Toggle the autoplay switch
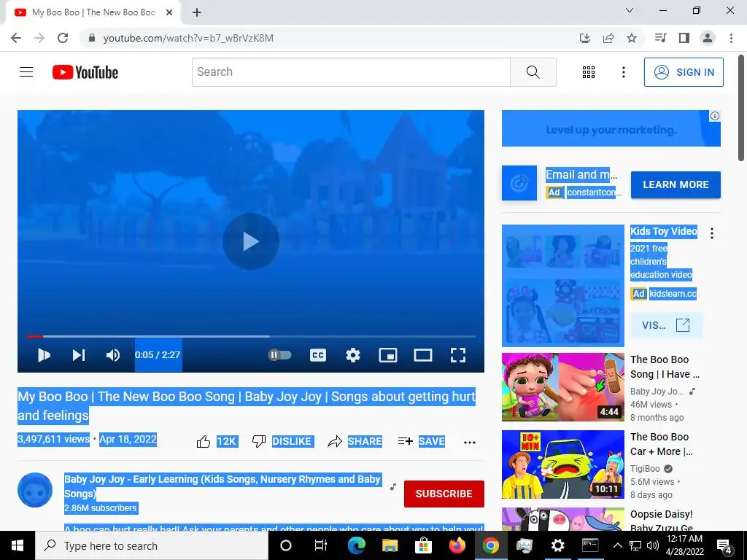The width and height of the screenshot is (747, 560). click(279, 355)
